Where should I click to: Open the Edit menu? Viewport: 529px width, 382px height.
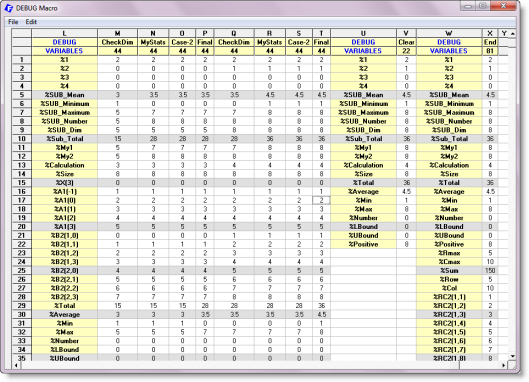(31, 22)
